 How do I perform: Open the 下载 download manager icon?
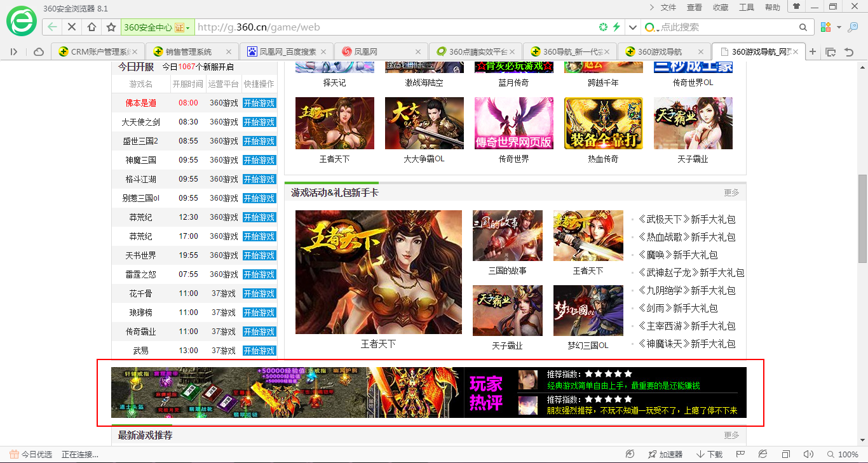711,454
